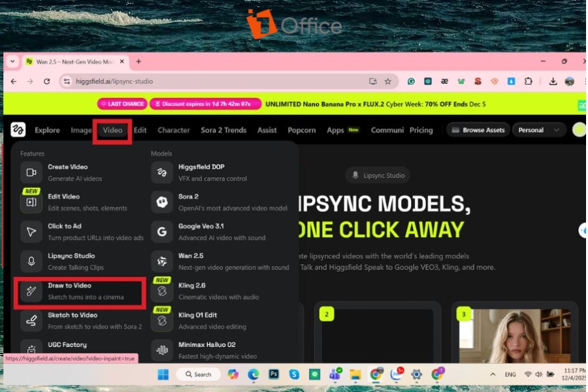Click Create Video 'Generate AI videos' text
Image resolution: width=588 pixels, height=392 pixels.
click(75, 178)
